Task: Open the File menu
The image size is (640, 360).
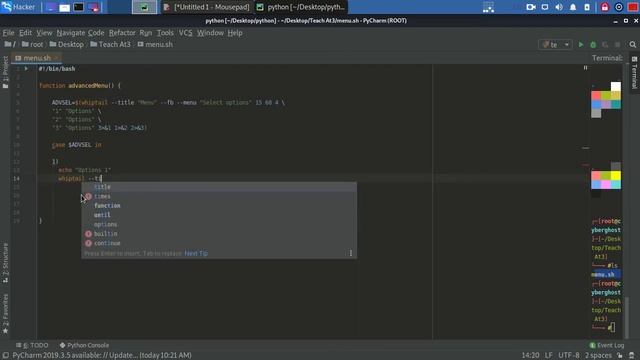Action: (x=8, y=33)
